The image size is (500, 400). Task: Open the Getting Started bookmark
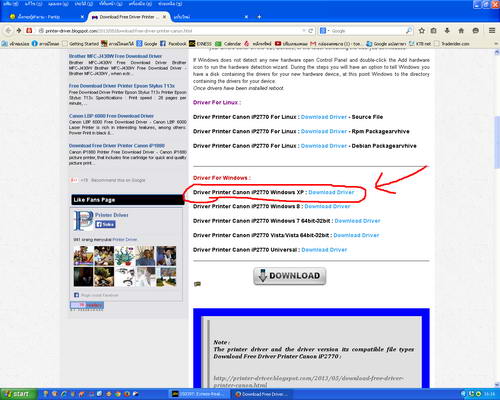point(81,44)
